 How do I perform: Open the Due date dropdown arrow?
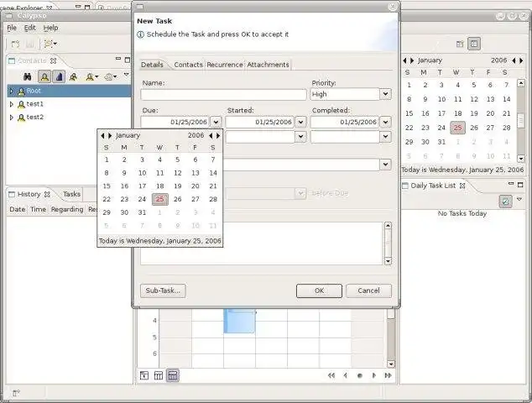pyautogui.click(x=216, y=122)
